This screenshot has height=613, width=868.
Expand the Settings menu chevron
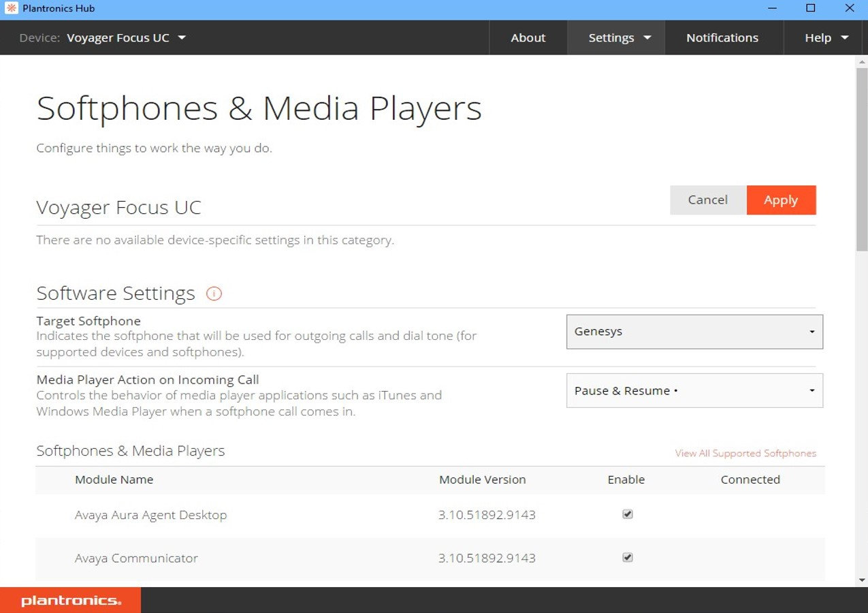(x=647, y=38)
